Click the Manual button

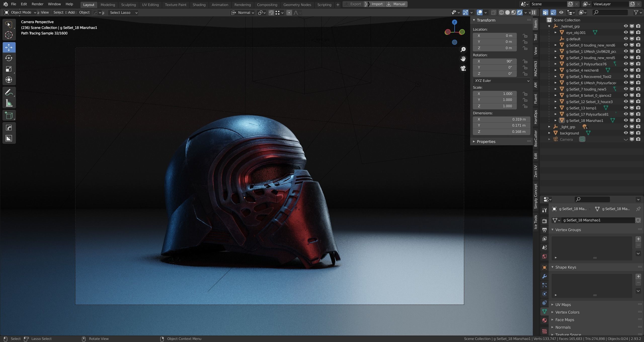[396, 4]
